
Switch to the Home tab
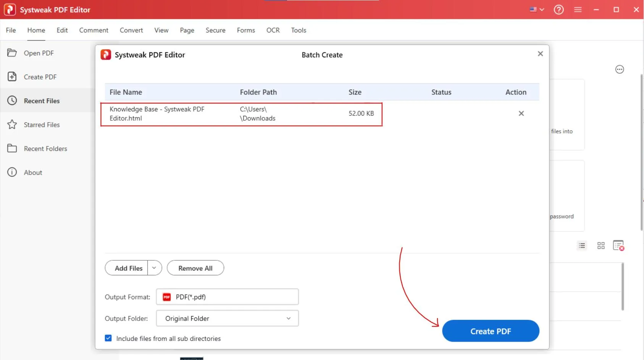point(36,30)
